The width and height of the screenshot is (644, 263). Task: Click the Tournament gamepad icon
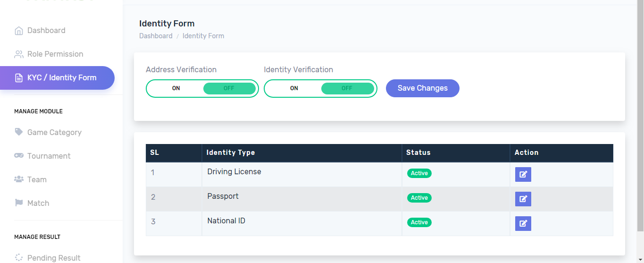click(19, 156)
